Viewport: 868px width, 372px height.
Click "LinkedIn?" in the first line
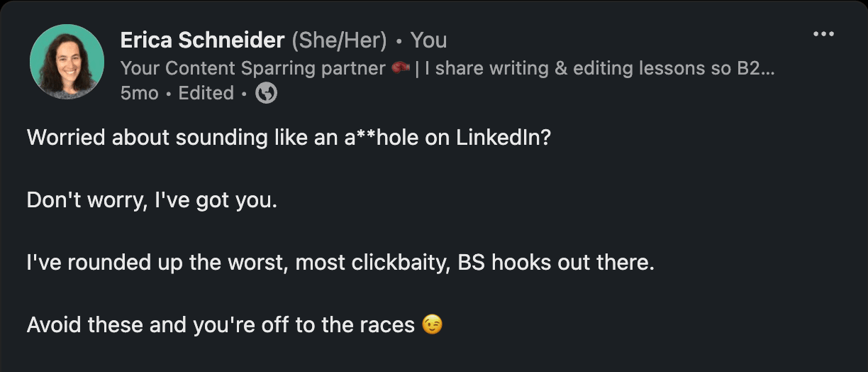503,137
